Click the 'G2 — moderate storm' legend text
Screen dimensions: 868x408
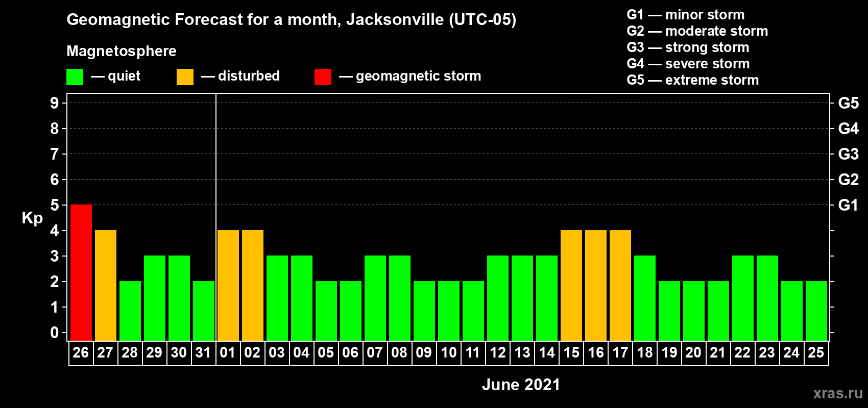click(x=697, y=31)
